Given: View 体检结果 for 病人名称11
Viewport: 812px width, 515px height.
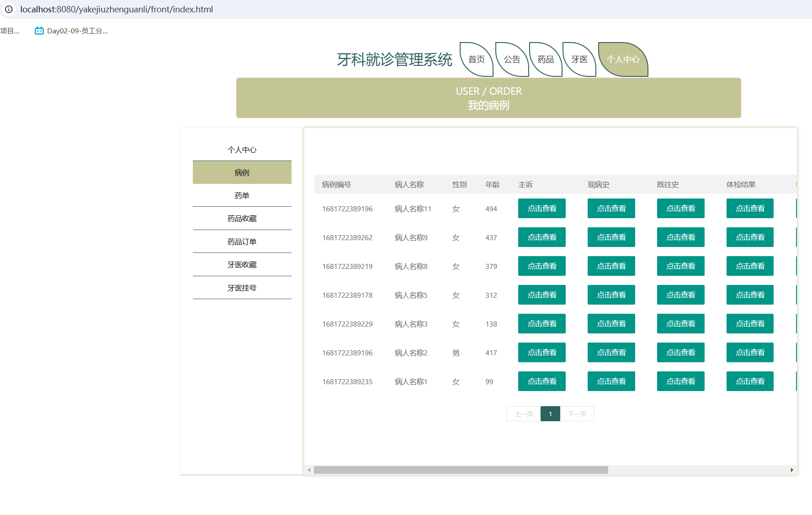Looking at the screenshot, I should 750,209.
